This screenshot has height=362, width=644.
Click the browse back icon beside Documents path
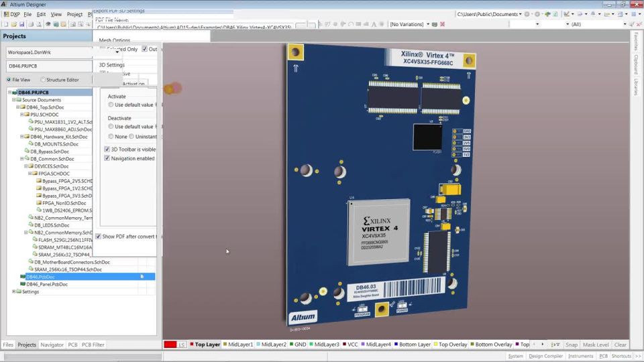point(527,14)
